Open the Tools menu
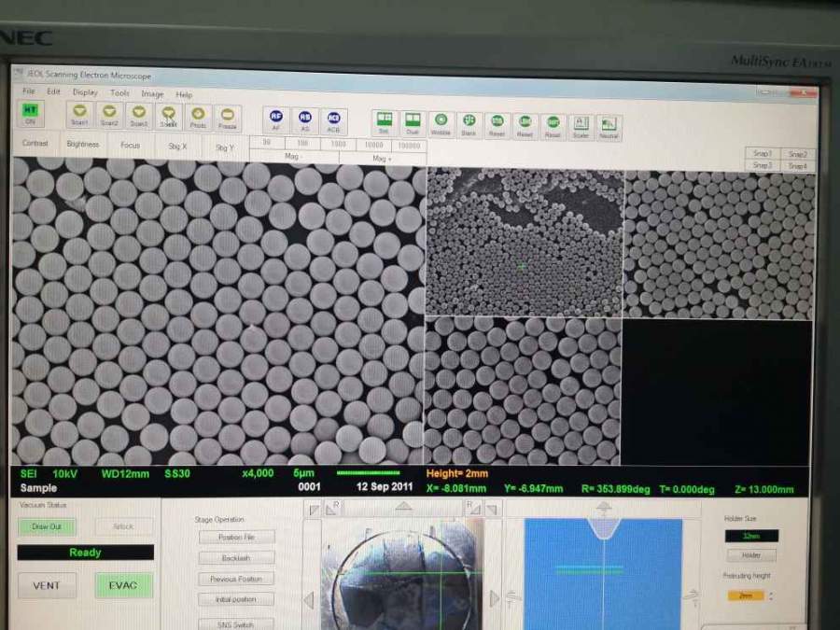This screenshot has width=840, height=630. point(119,93)
